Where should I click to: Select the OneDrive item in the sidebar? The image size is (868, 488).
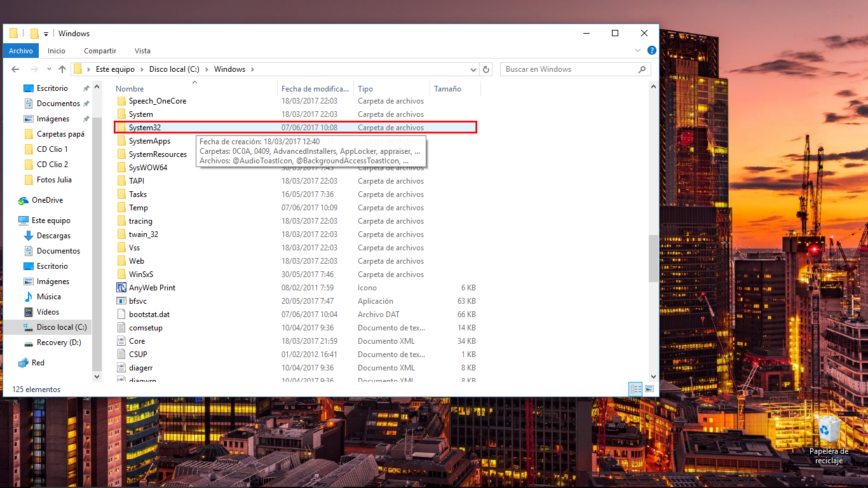coord(46,200)
